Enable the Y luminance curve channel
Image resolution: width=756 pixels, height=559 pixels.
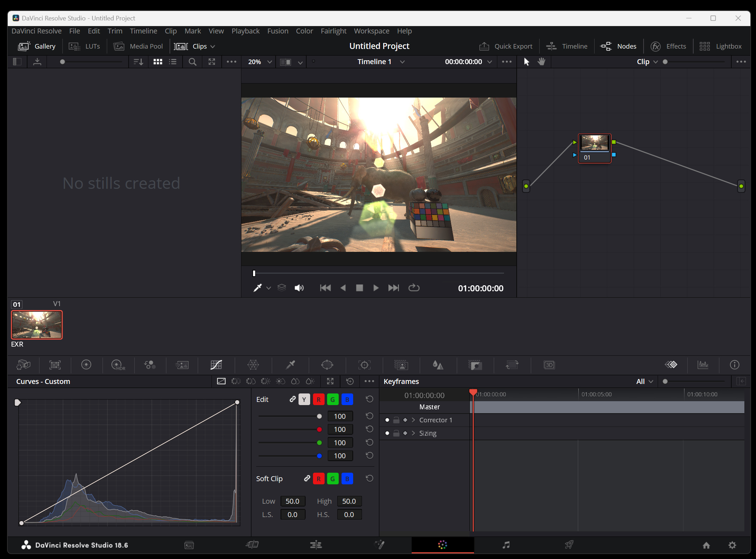(304, 399)
